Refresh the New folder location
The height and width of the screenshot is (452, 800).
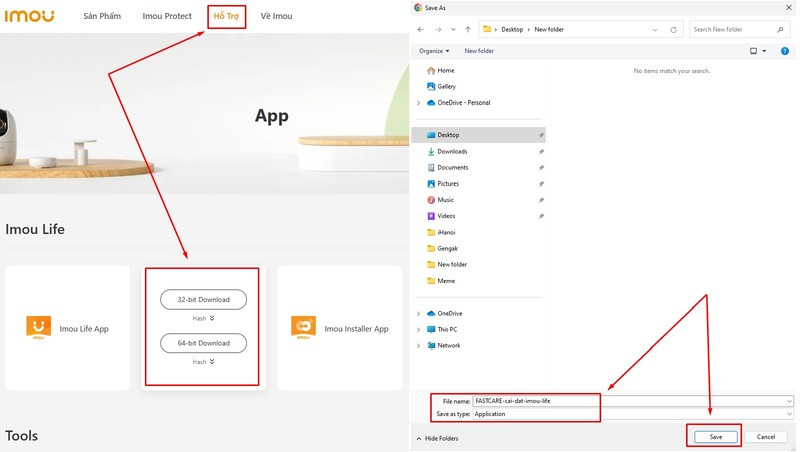pyautogui.click(x=673, y=30)
